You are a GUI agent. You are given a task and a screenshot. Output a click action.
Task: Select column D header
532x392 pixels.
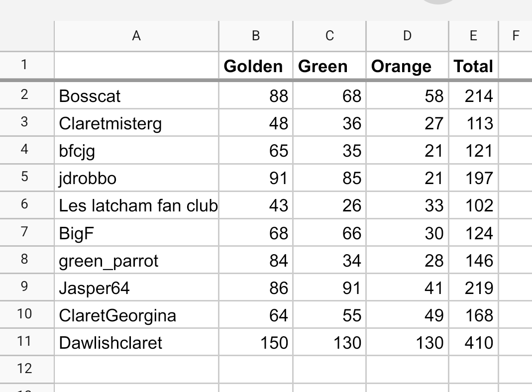(x=407, y=36)
